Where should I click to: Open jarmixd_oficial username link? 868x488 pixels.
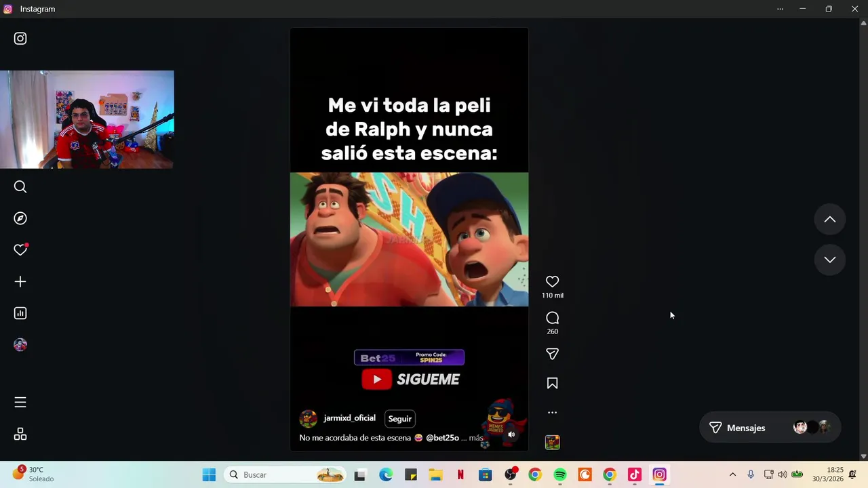coord(349,418)
